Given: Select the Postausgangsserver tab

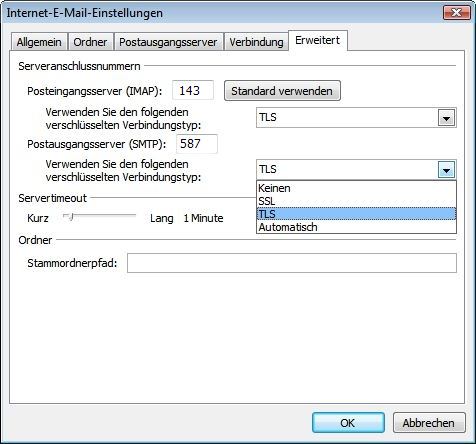Looking at the screenshot, I should pyautogui.click(x=168, y=42).
